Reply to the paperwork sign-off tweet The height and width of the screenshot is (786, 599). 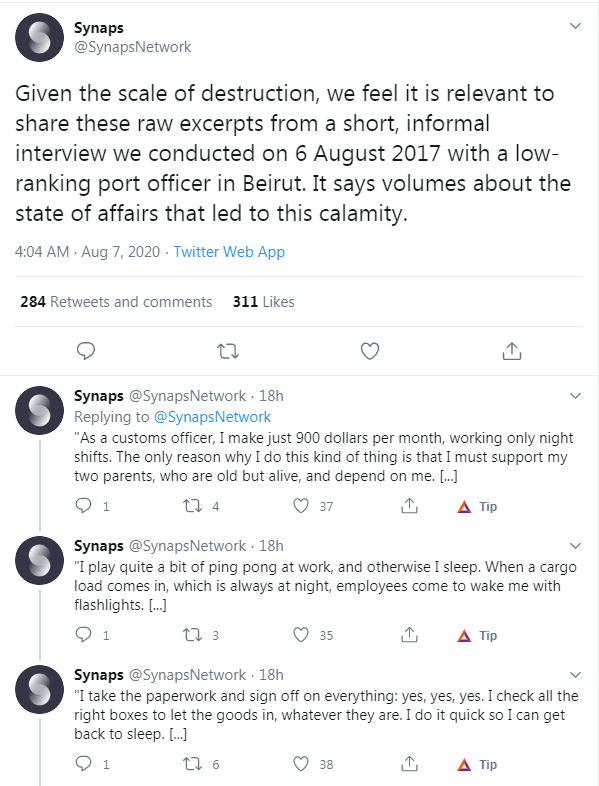[83, 764]
